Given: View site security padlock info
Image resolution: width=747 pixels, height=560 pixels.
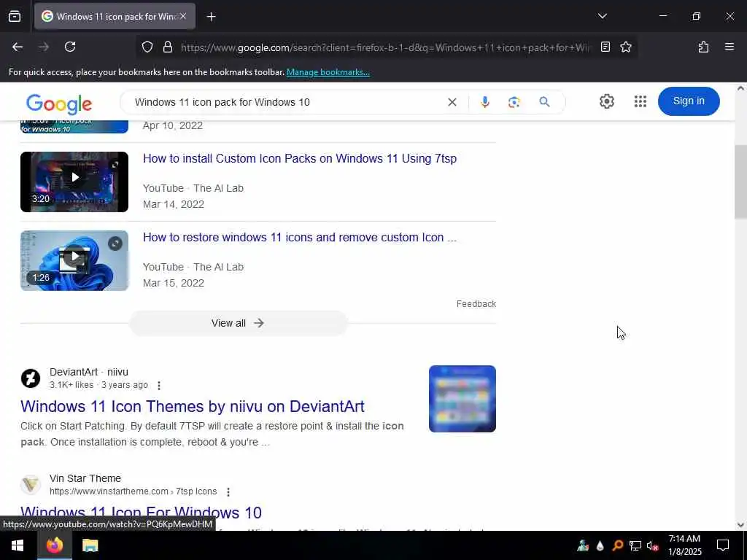Looking at the screenshot, I should tap(167, 47).
